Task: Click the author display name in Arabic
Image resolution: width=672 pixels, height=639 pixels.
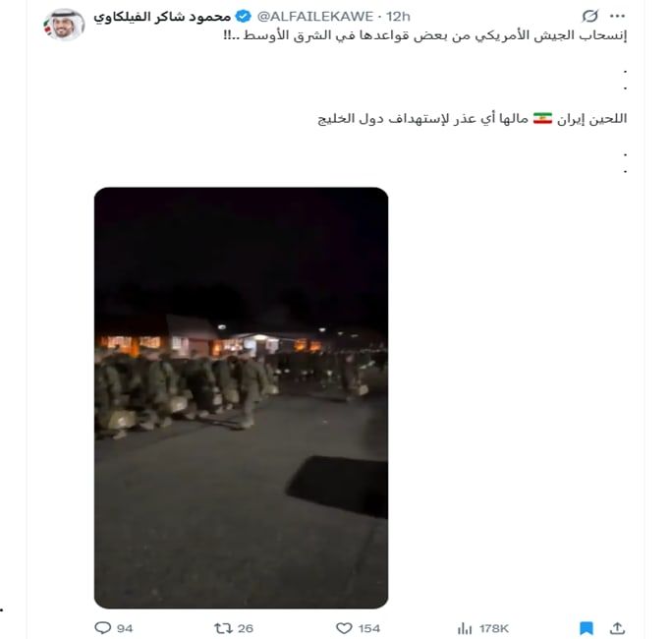Action: 162,17
